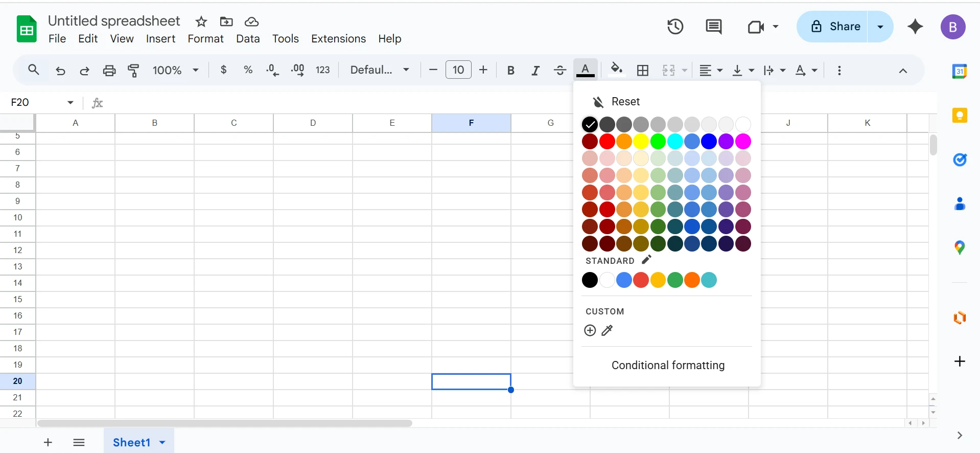Open Google Keep side panel icon
980x453 pixels.
[x=960, y=116]
